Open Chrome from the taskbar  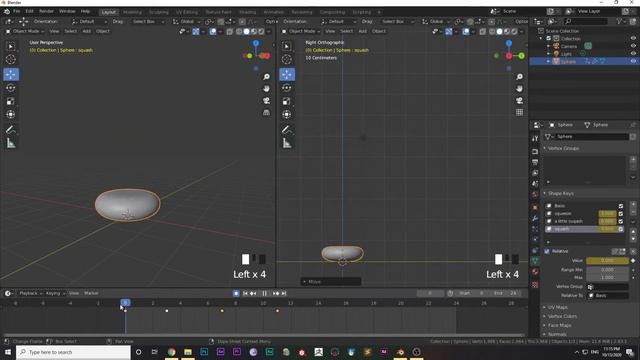[x=172, y=352]
